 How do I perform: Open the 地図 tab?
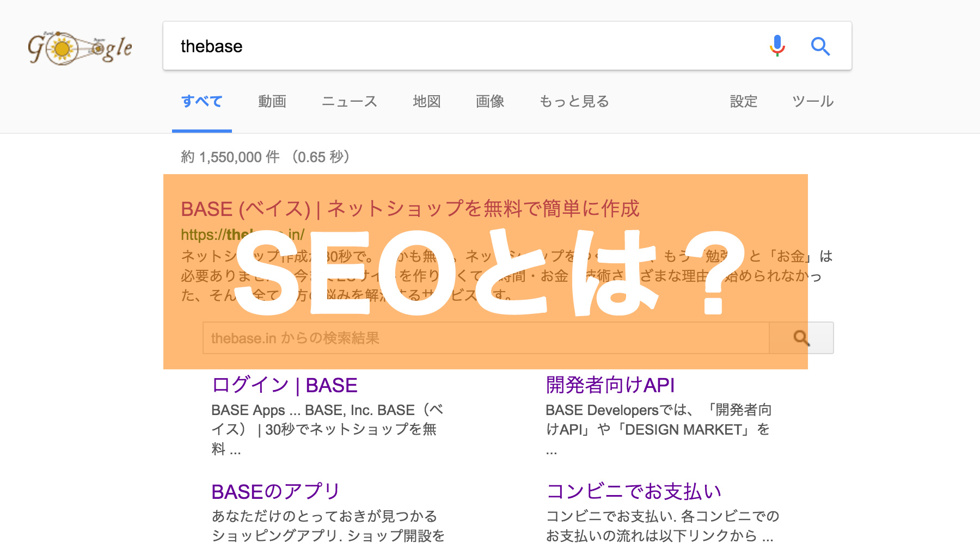[x=427, y=102]
